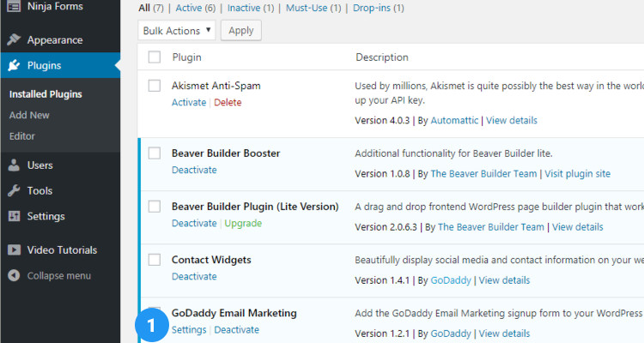The image size is (644, 343).
Task: View details for GoDaddy Email Marketing
Action: click(x=504, y=334)
